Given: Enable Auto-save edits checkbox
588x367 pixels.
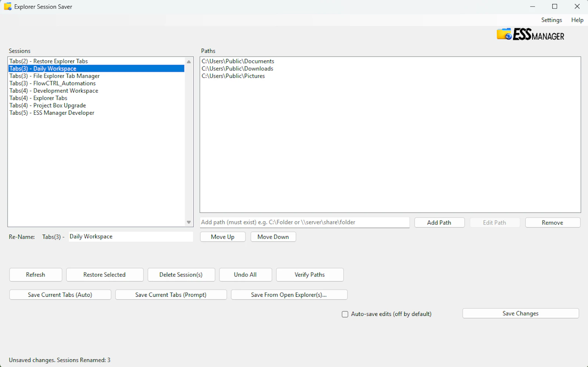Looking at the screenshot, I should 345,314.
